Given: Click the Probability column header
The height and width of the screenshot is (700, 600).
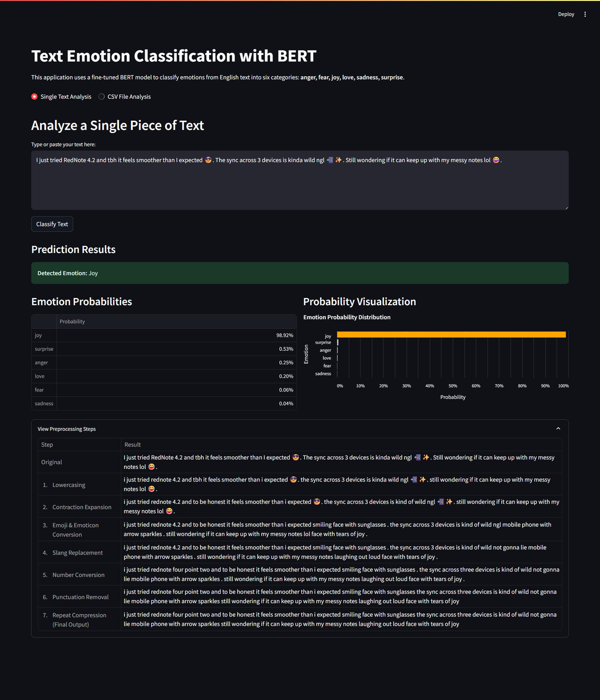Looking at the screenshot, I should [72, 321].
